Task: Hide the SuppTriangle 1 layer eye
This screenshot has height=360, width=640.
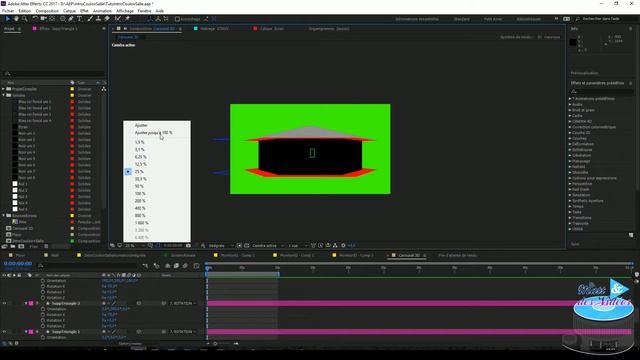Action: click(4, 332)
